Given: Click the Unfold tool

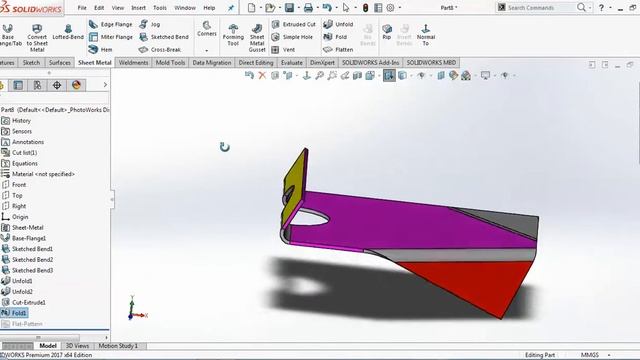Looking at the screenshot, I should click(x=338, y=24).
